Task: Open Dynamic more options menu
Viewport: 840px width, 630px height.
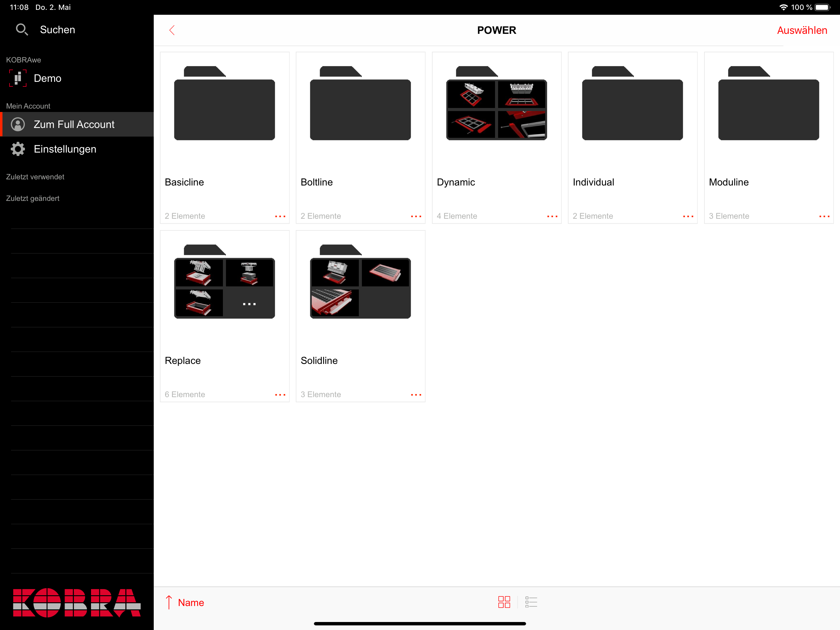Action: [552, 216]
